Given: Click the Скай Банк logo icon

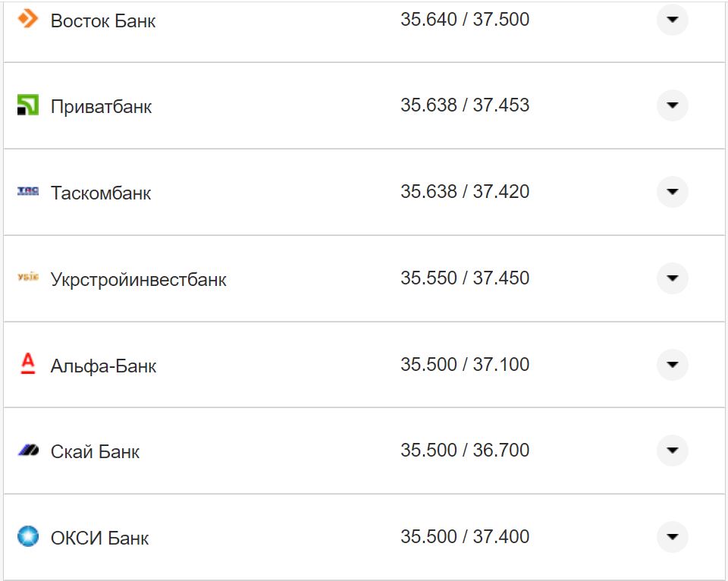Looking at the screenshot, I should (x=28, y=451).
